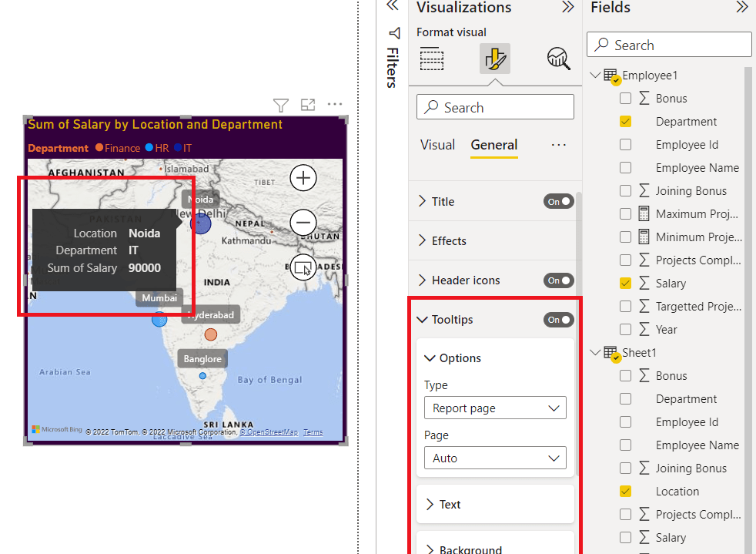Click the Noida IT bubble on map
This screenshot has height=554, width=756.
[x=201, y=223]
